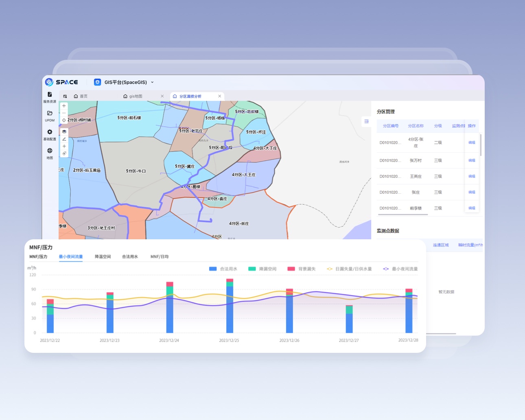Image resolution: width=525 pixels, height=420 pixels.
Task: Click the 地图 globe icon
Action: coord(50,153)
